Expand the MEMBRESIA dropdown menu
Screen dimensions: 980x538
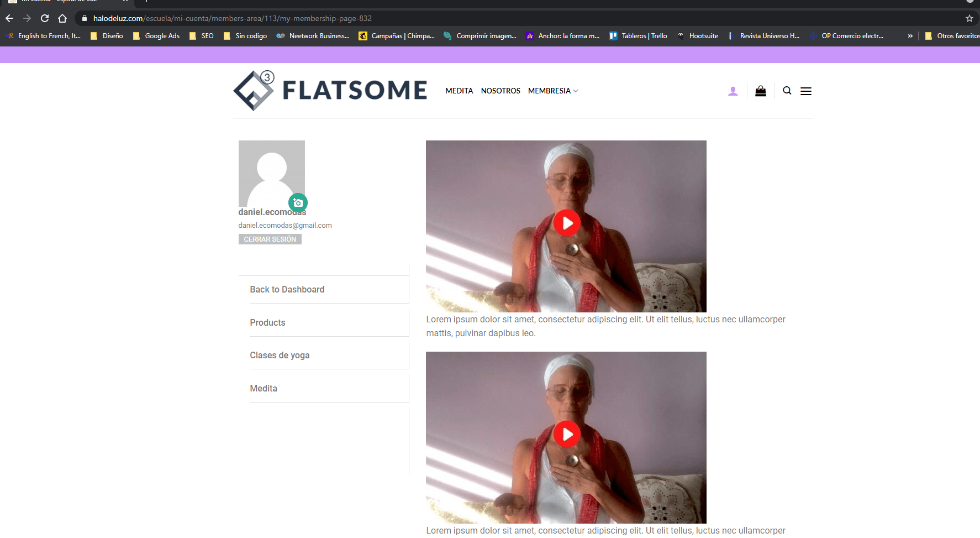coord(553,91)
